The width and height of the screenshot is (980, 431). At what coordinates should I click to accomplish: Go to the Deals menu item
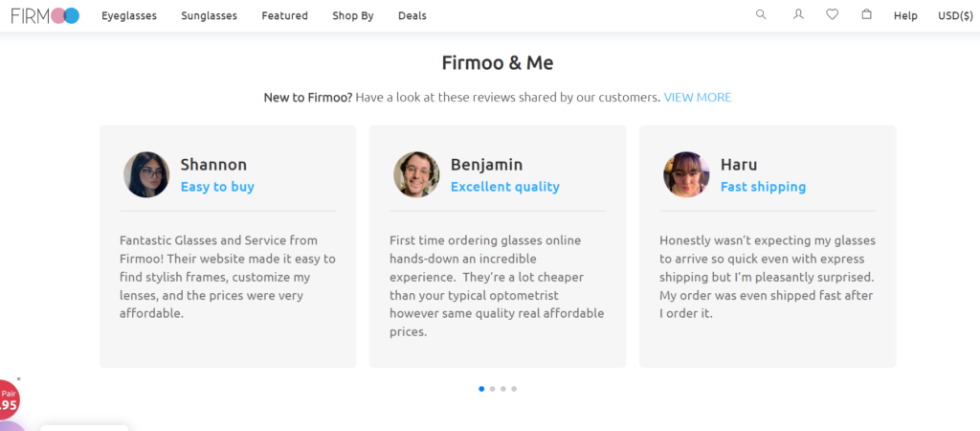click(x=412, y=15)
